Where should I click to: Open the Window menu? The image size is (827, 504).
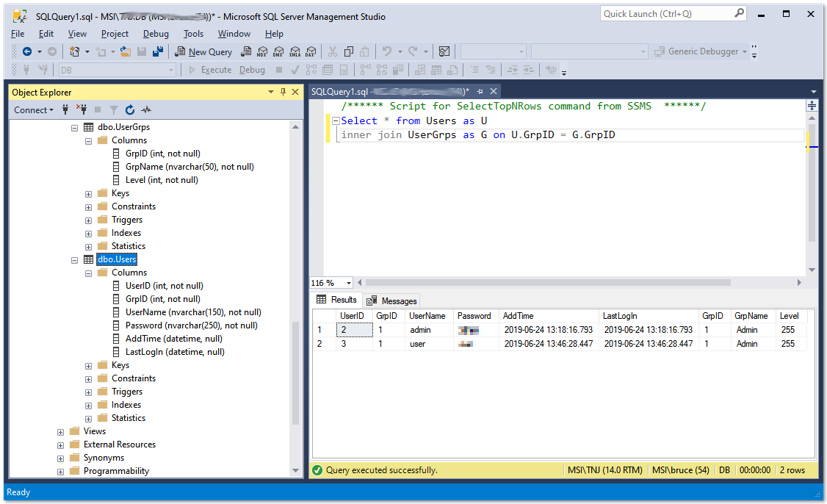(x=234, y=34)
